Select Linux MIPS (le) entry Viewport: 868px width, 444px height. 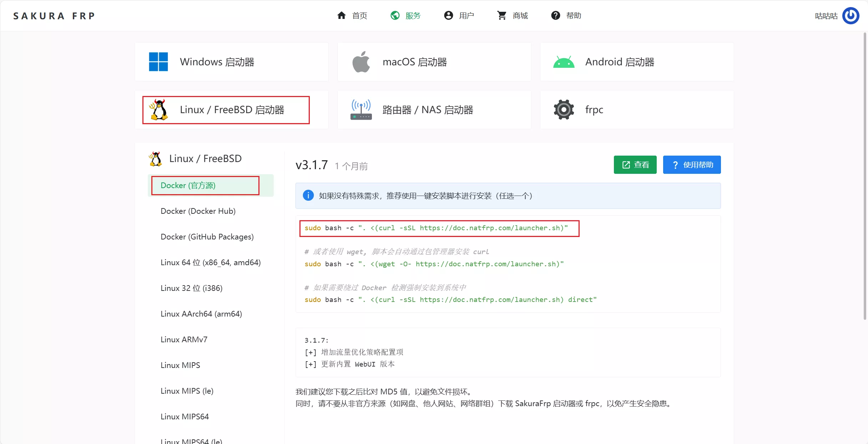click(187, 391)
